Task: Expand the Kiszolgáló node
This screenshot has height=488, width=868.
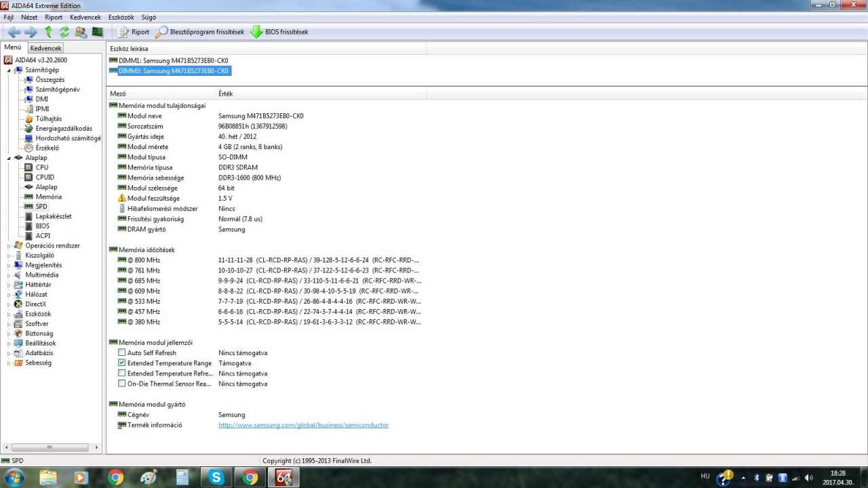Action: pyautogui.click(x=9, y=256)
